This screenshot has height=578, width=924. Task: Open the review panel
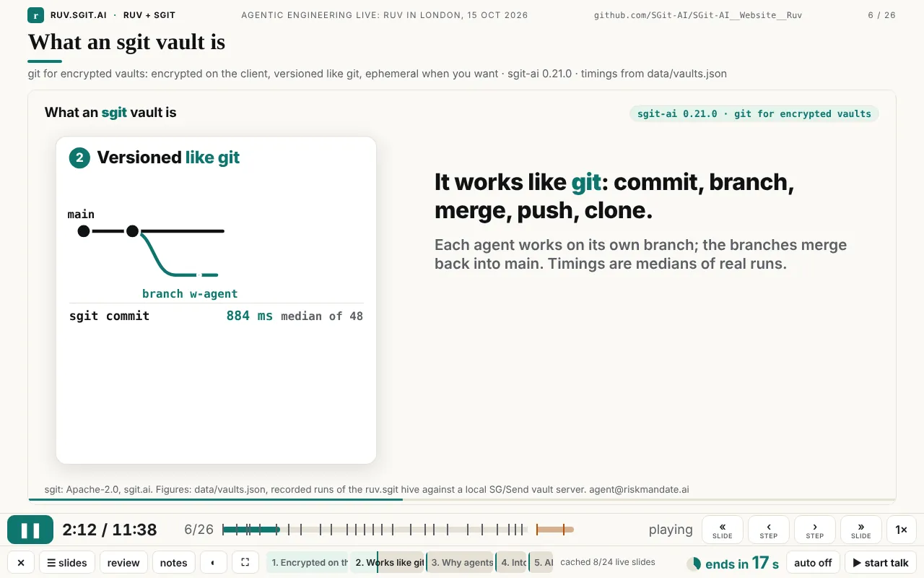(123, 563)
